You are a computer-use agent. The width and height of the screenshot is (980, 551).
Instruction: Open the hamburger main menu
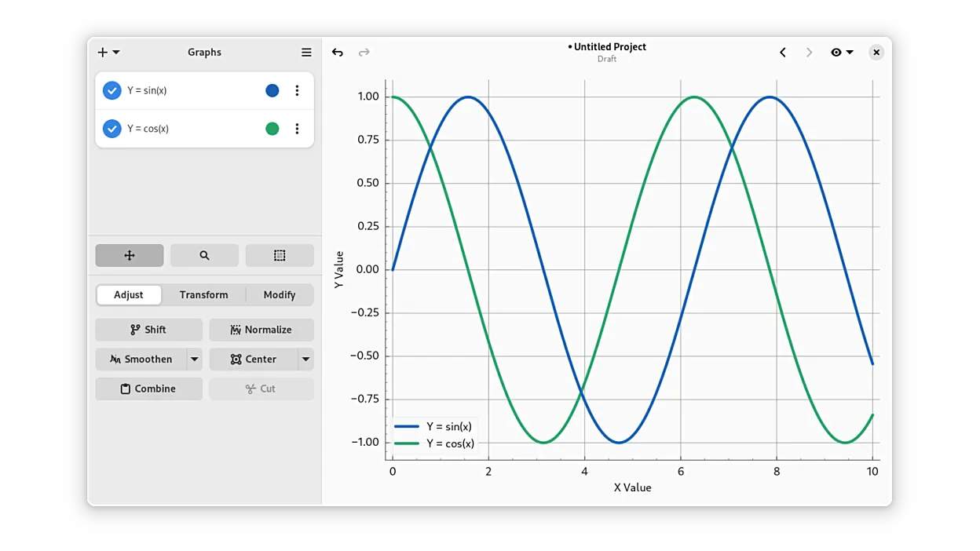coord(306,53)
